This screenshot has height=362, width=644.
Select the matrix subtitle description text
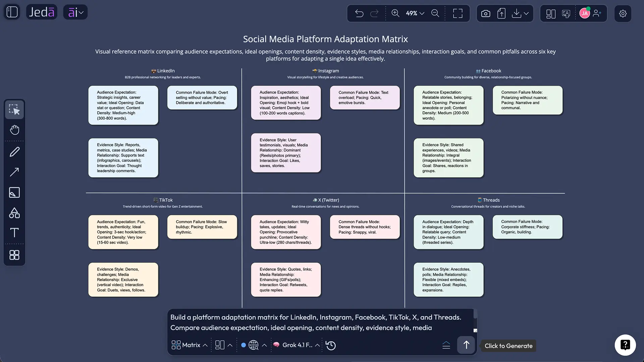[x=325, y=55]
